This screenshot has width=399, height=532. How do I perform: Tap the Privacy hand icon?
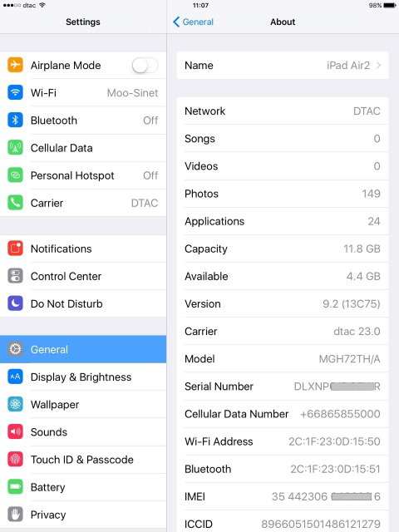(x=15, y=515)
